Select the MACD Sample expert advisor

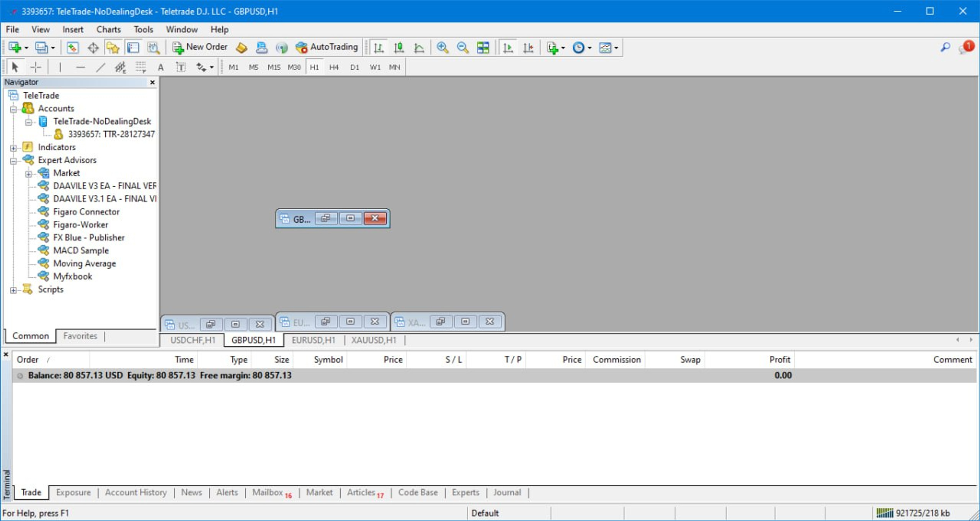pyautogui.click(x=81, y=251)
